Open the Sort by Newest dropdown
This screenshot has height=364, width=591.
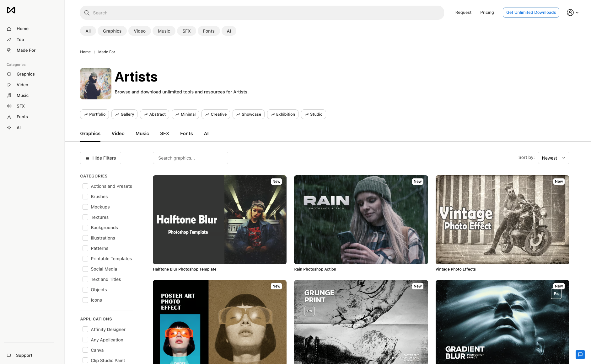click(553, 158)
